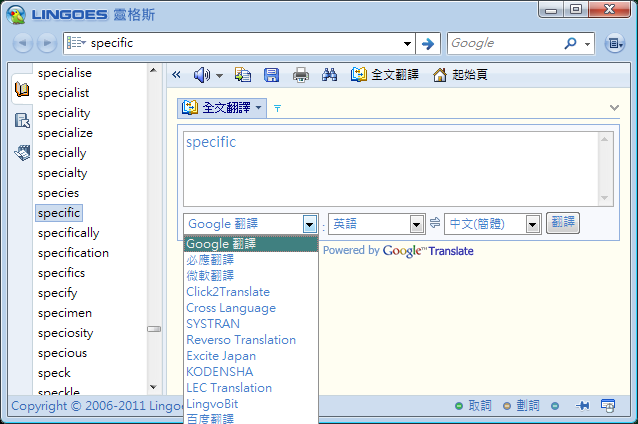Click the 翻譯 translate button
Screen dimensions: 638x424
click(x=563, y=223)
